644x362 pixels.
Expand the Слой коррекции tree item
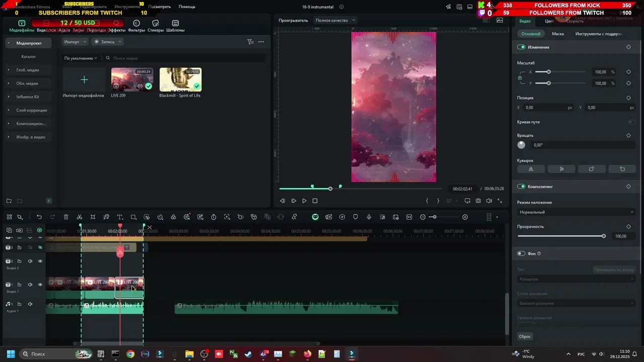(9, 110)
